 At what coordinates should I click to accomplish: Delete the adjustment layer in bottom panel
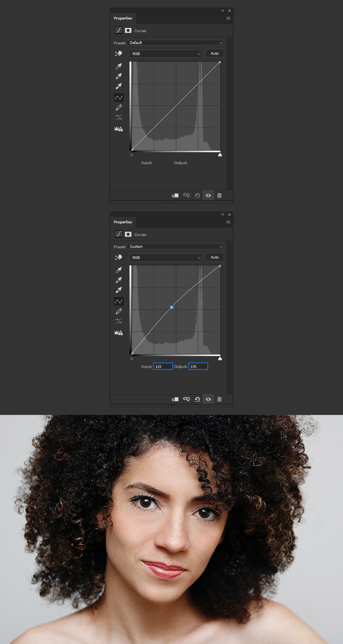[219, 399]
